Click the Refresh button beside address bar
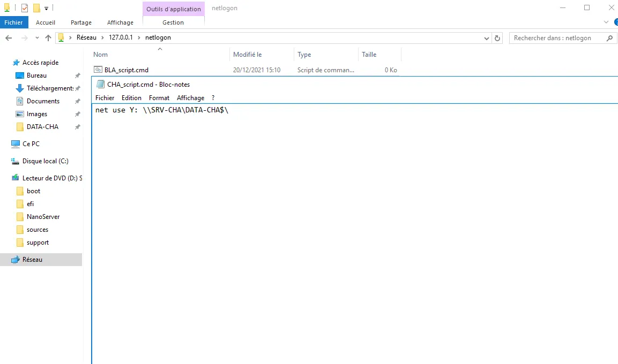The width and height of the screenshot is (618, 364). click(497, 38)
